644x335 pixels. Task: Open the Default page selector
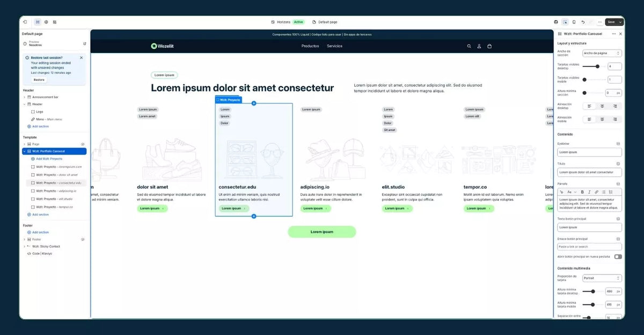325,22
